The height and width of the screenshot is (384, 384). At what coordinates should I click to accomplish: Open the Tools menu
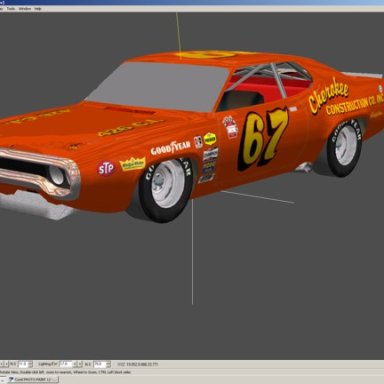11,9
